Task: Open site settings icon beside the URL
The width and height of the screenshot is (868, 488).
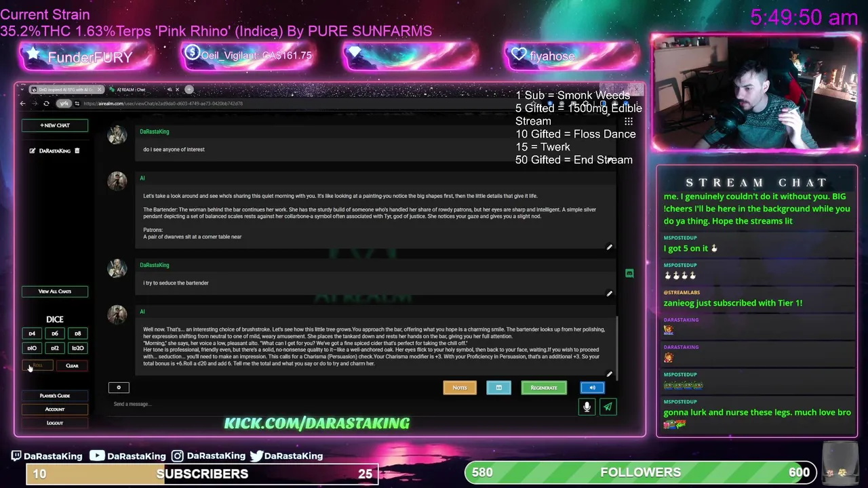Action: 77,104
